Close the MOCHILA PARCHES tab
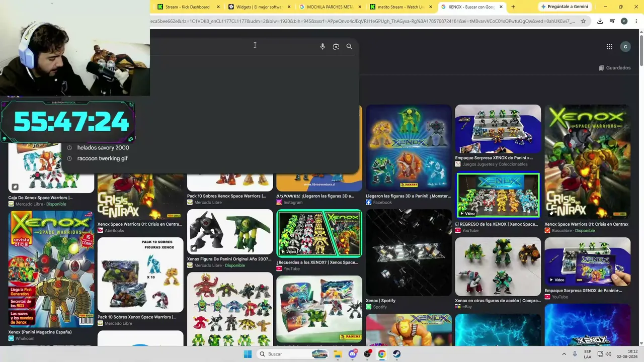644x362 pixels. pos(360,7)
